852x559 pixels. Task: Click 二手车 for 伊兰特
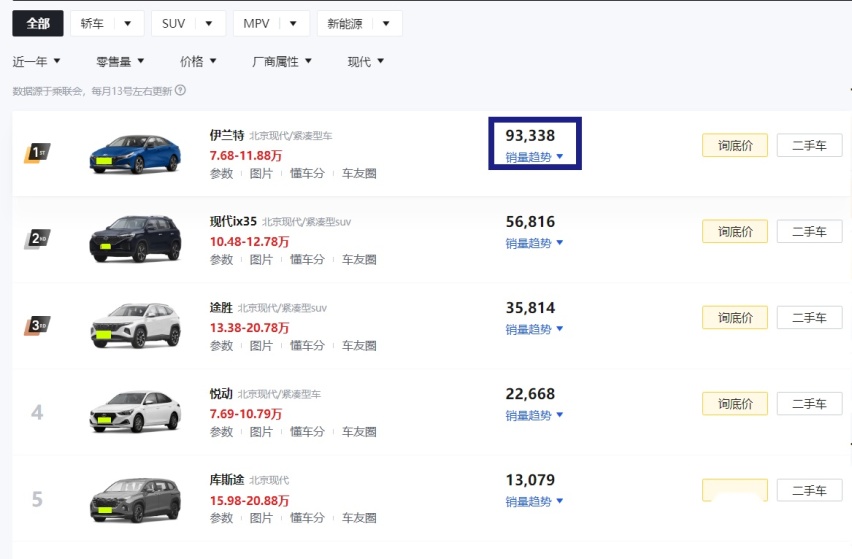[x=809, y=146]
